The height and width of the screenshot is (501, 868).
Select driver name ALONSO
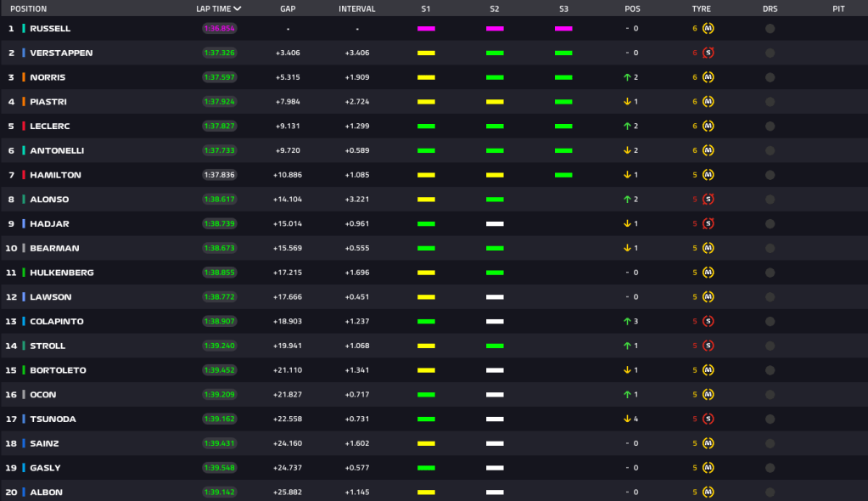tap(49, 199)
